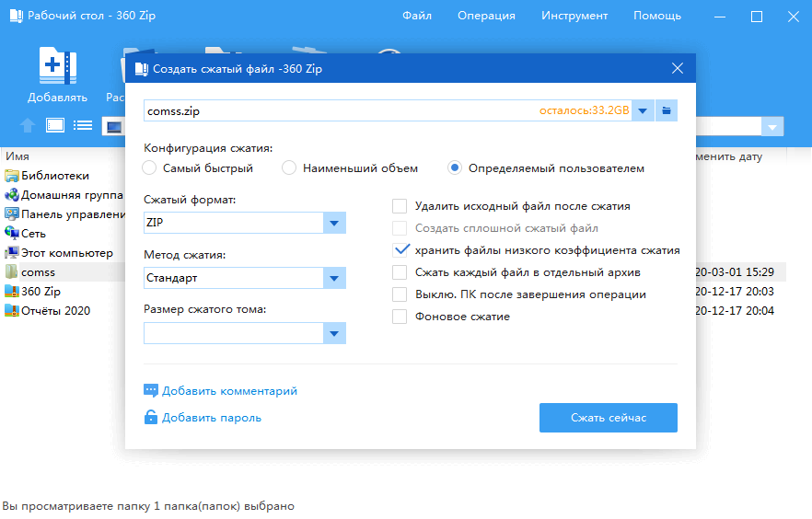812x519 pixels.
Task: Click the comss folder icon
Action: point(11,272)
